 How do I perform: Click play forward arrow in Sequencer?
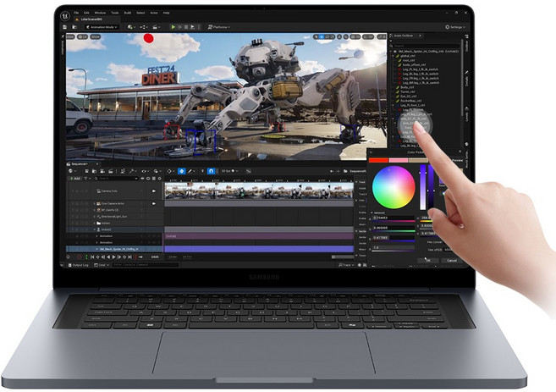pos(114,257)
